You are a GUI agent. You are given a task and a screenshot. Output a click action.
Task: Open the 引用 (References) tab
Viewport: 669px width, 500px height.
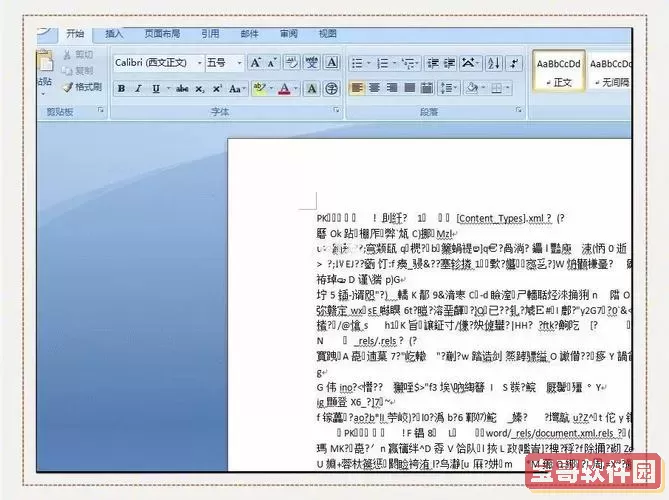click(210, 34)
